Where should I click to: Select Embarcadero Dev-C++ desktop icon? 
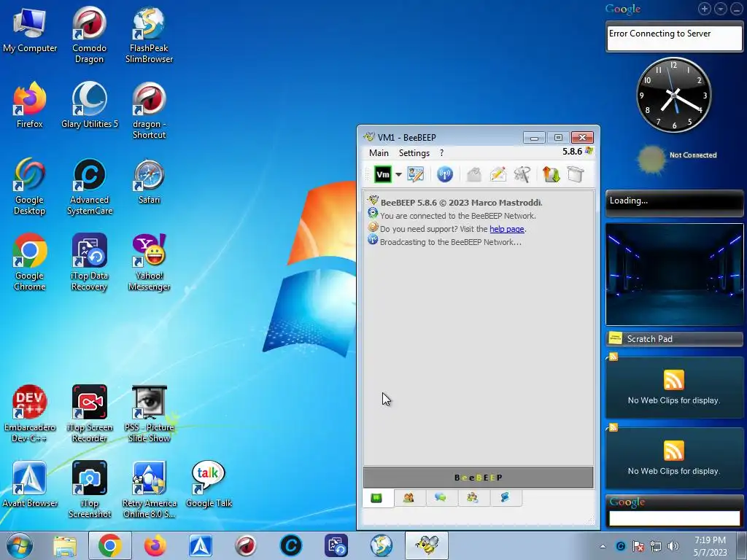29,414
